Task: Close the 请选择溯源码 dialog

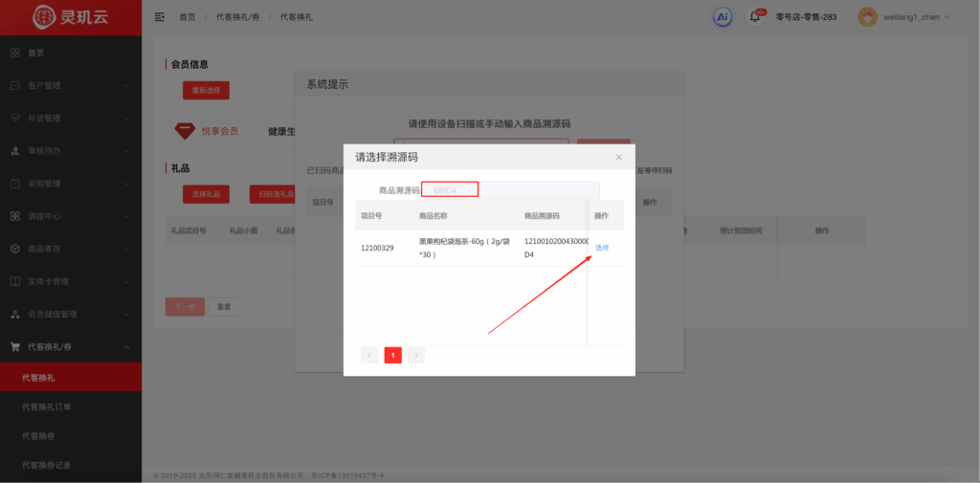Action: 618,157
